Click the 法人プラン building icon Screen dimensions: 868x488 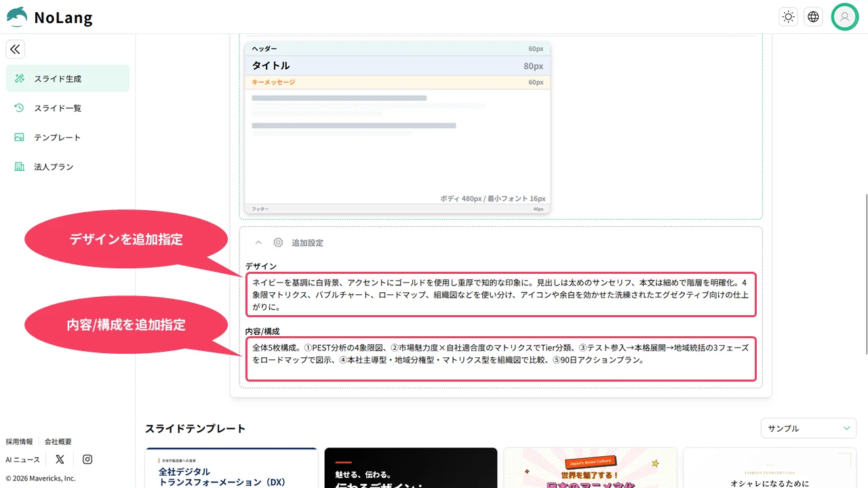pos(20,166)
